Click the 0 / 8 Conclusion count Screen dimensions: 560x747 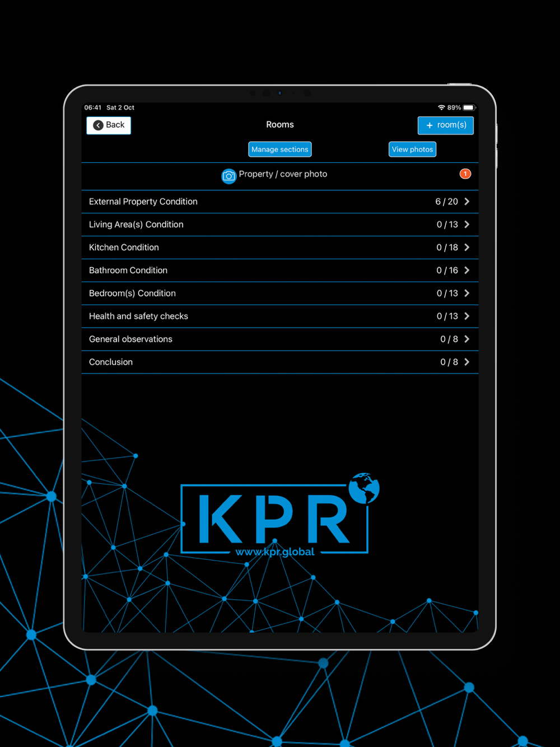pyautogui.click(x=449, y=362)
